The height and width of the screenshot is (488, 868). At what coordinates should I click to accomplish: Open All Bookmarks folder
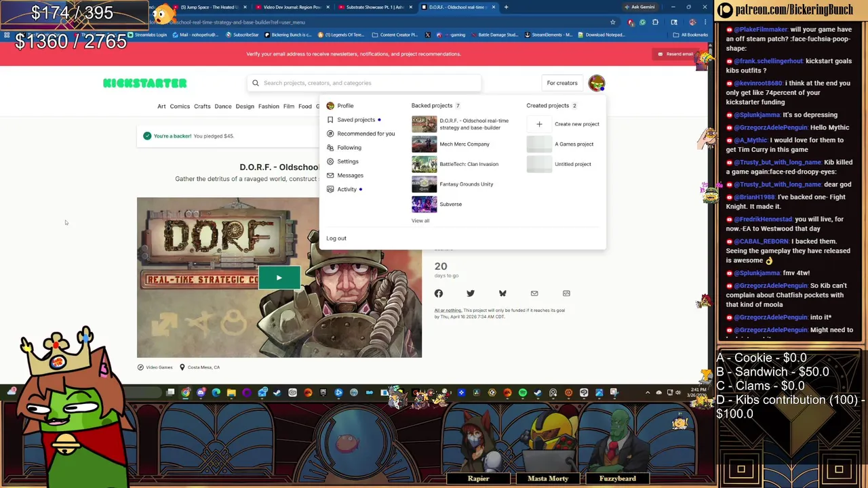(691, 35)
